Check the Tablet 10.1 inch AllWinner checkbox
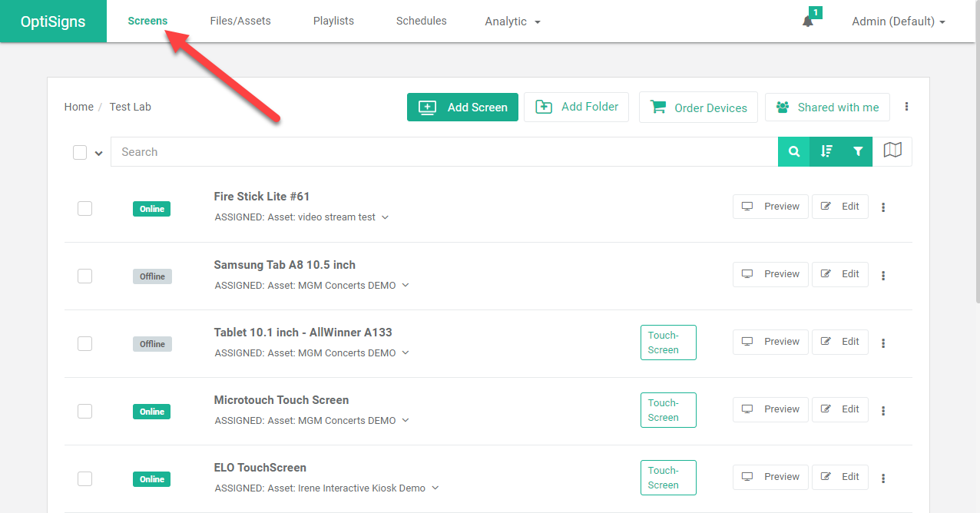The height and width of the screenshot is (513, 980). [x=84, y=343]
